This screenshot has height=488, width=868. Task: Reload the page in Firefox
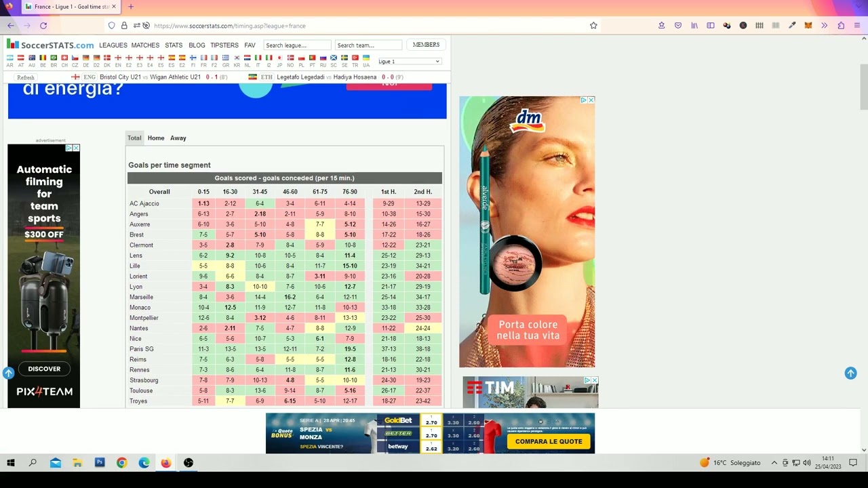click(43, 26)
